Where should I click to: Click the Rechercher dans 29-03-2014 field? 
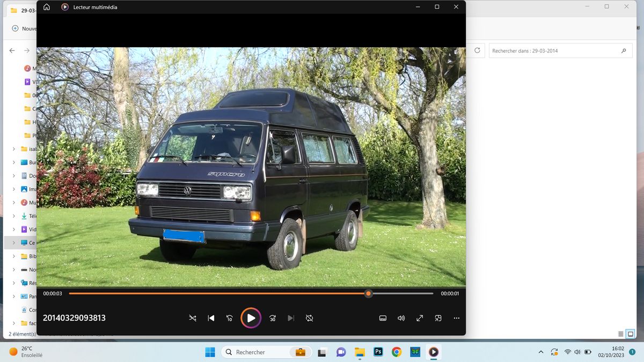pyautogui.click(x=553, y=51)
